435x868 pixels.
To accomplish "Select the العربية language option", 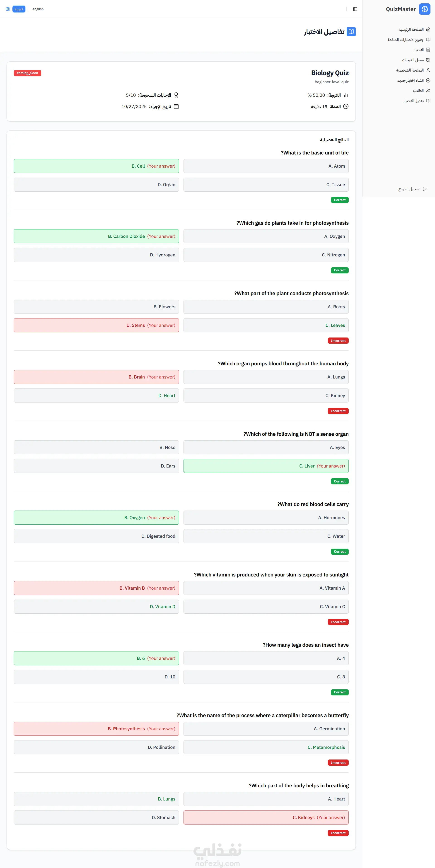I will point(19,9).
